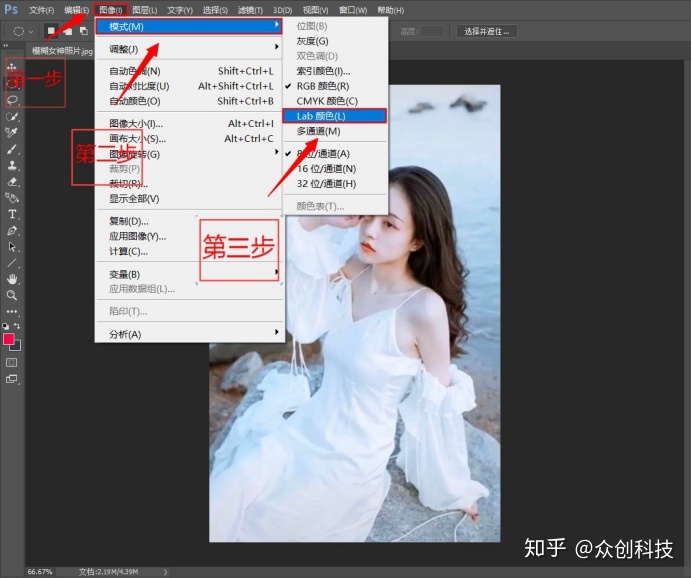The width and height of the screenshot is (692, 578).
Task: Open the 视图(V) menu
Action: point(316,10)
